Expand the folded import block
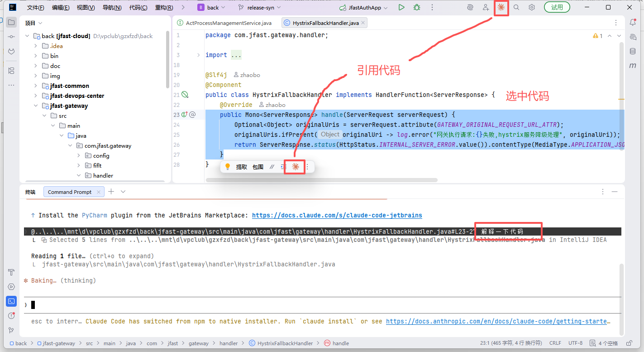The image size is (644, 352). [x=198, y=55]
